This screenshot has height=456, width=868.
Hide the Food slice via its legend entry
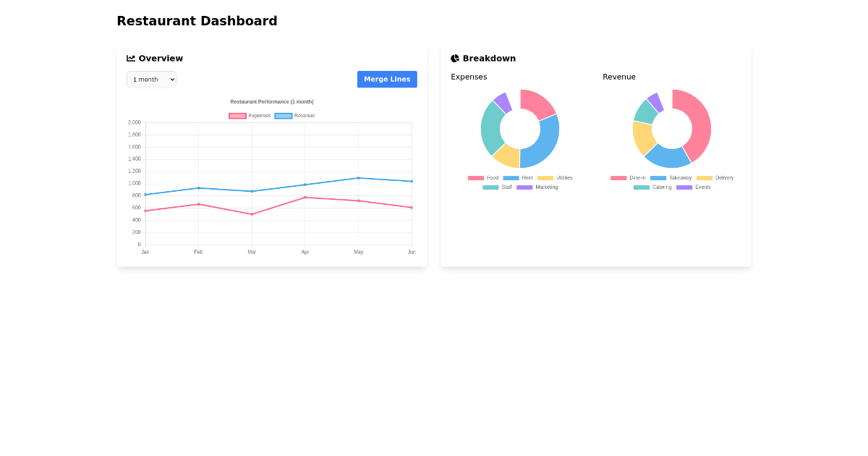tap(483, 177)
